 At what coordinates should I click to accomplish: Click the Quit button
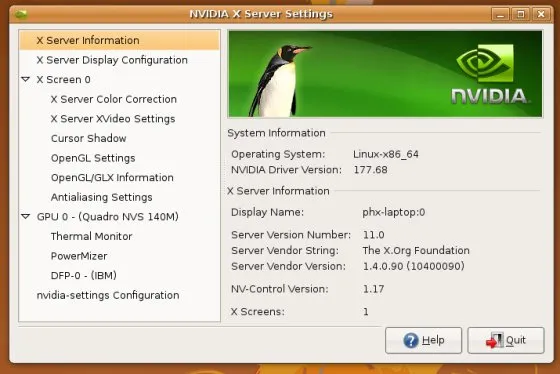(506, 340)
